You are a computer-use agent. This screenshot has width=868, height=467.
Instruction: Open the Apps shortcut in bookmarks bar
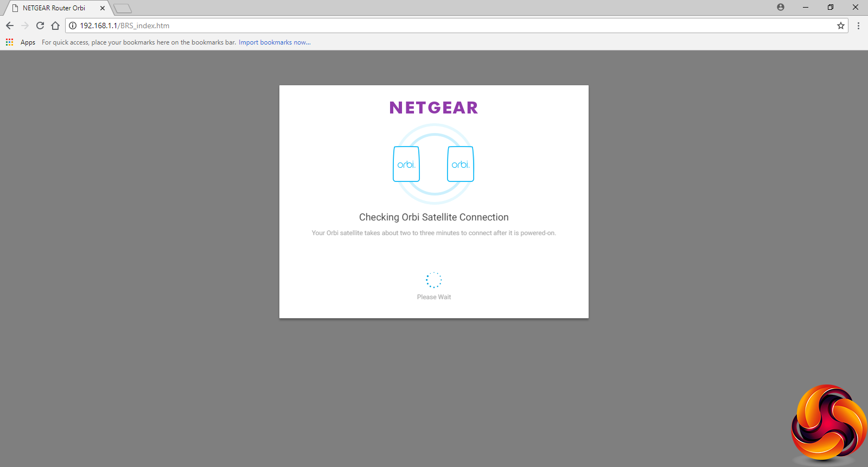21,42
